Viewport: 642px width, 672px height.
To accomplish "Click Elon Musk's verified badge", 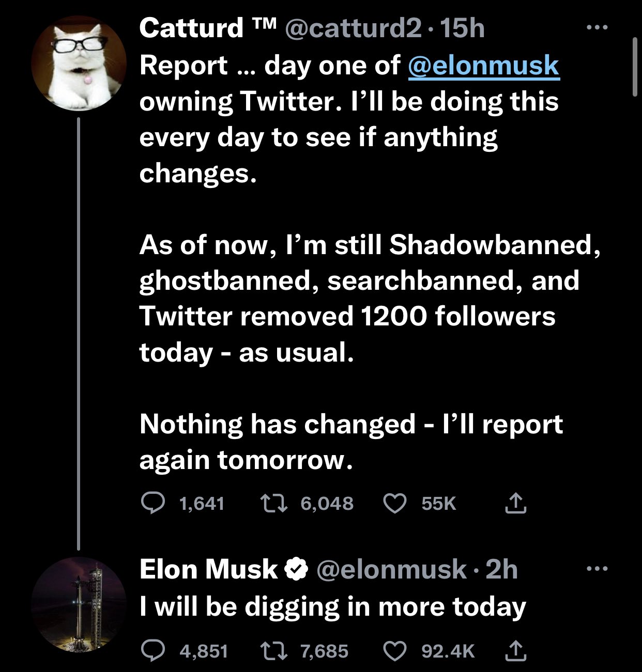I will pos(296,569).
